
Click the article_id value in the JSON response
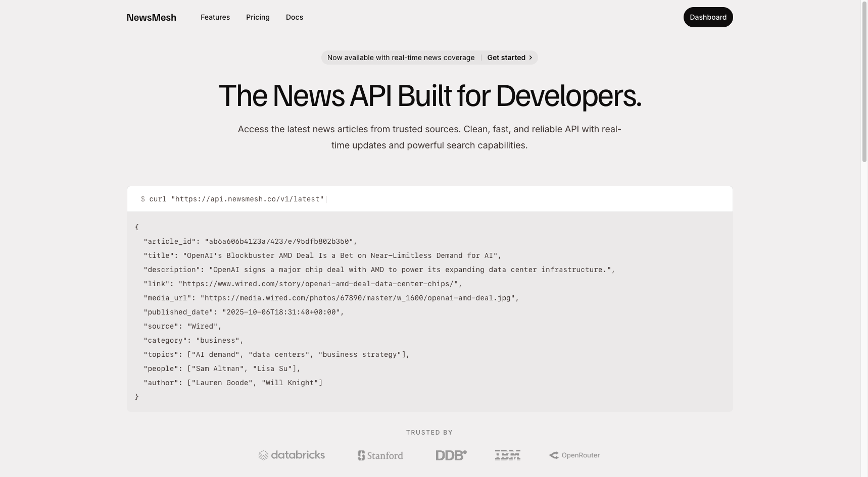(x=278, y=241)
